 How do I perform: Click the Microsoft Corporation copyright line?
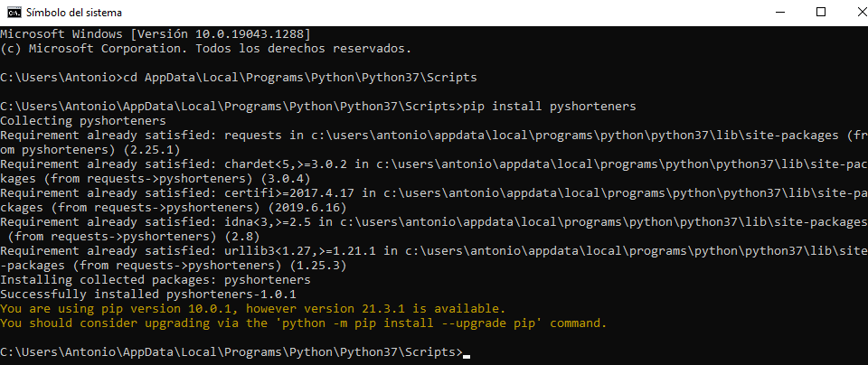pyautogui.click(x=205, y=48)
